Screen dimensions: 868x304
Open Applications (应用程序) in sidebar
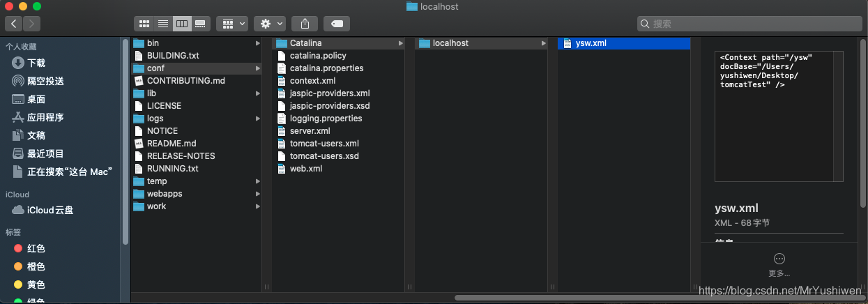pos(38,117)
